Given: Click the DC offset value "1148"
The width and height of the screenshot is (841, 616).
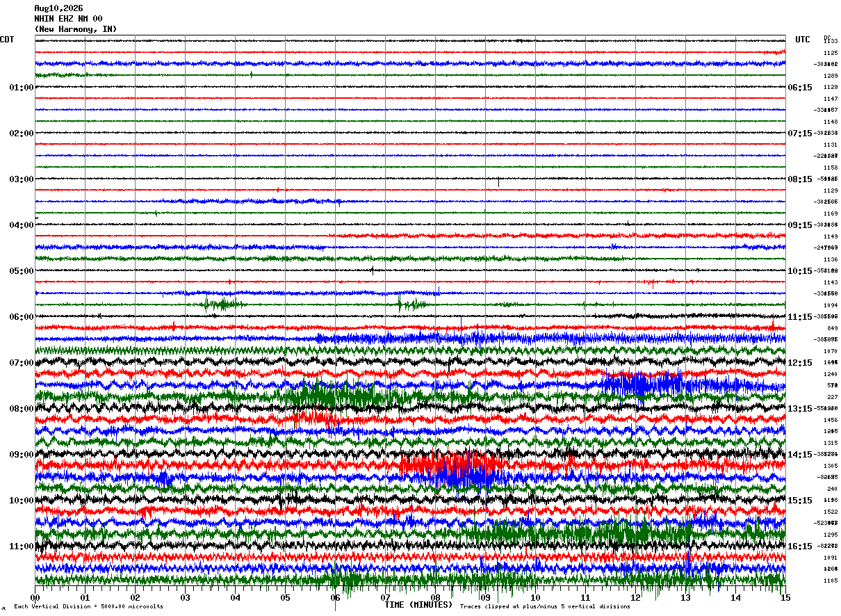Looking at the screenshot, I should (x=831, y=122).
